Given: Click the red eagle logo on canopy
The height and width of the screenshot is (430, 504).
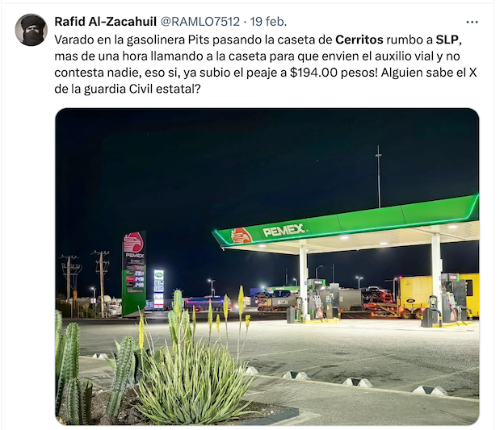Looking at the screenshot, I should point(241,236).
